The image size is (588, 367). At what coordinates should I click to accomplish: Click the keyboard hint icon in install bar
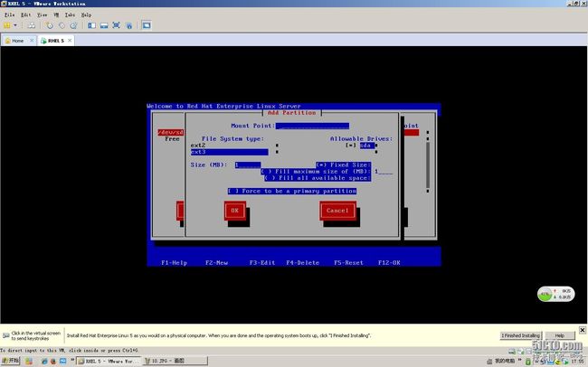[6, 335]
